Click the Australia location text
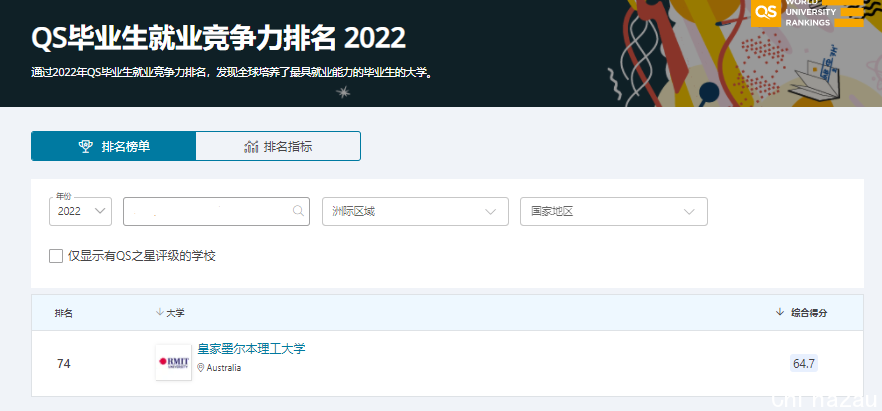Screen dimensions: 882x411 (x=224, y=368)
